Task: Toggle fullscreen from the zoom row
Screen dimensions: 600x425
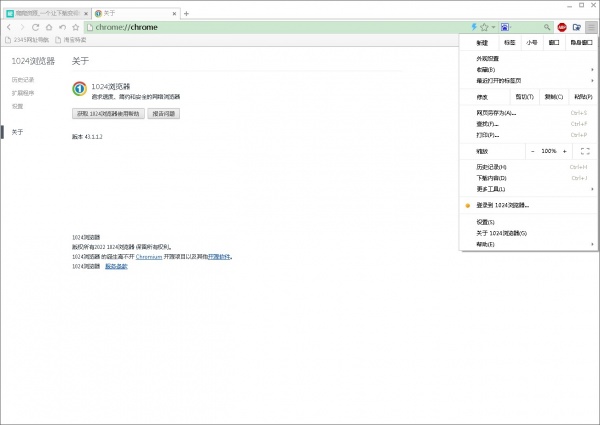Action: (585, 151)
